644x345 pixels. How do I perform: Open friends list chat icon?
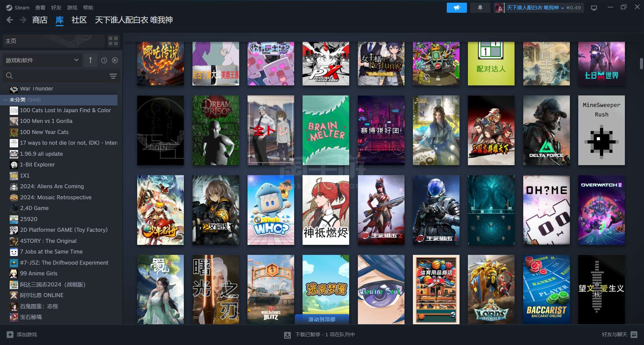pyautogui.click(x=634, y=334)
